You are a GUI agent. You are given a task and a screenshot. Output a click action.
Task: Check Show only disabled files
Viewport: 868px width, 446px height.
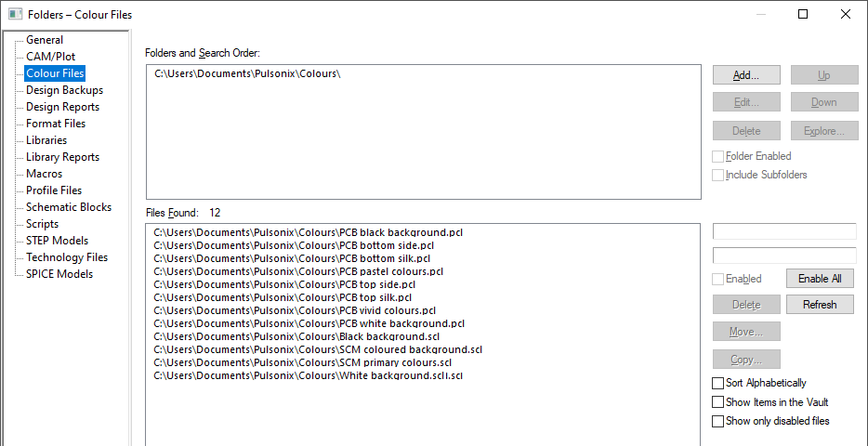(717, 421)
